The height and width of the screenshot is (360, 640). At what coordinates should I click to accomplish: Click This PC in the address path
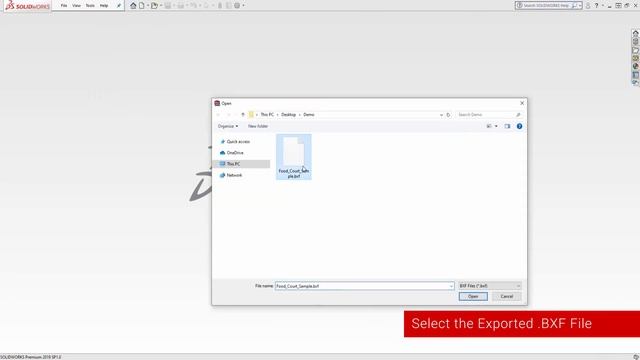[267, 115]
